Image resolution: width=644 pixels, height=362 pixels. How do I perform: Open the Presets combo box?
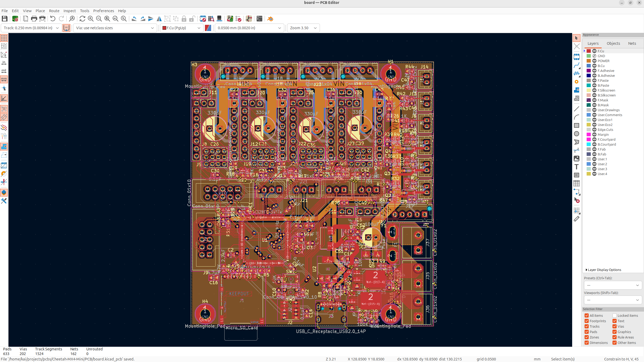coord(613,285)
